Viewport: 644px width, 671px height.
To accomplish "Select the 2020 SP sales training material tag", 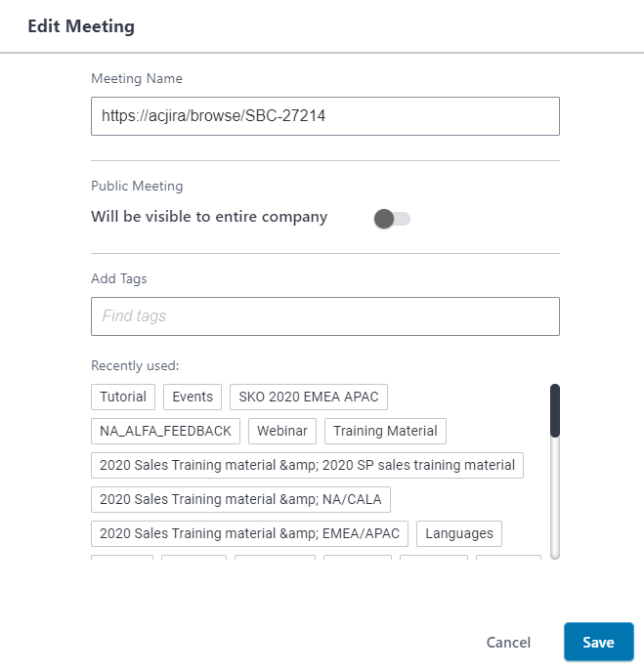I will tap(307, 465).
